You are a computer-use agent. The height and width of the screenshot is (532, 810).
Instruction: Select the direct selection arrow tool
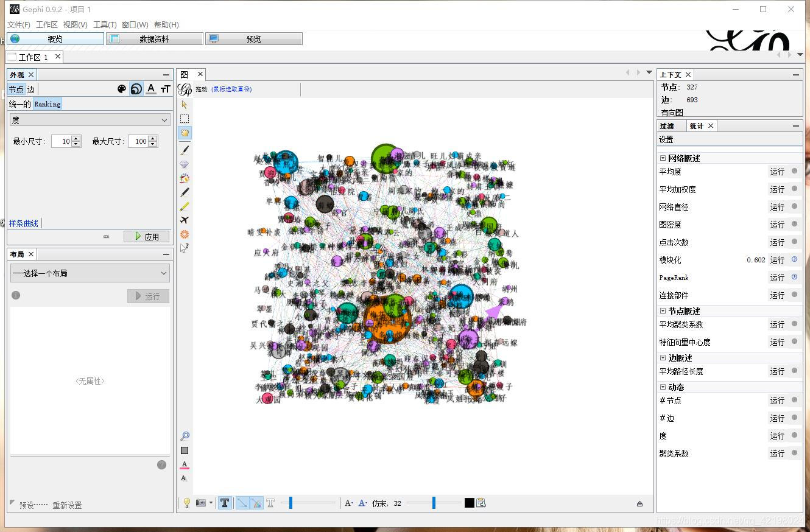[x=185, y=105]
